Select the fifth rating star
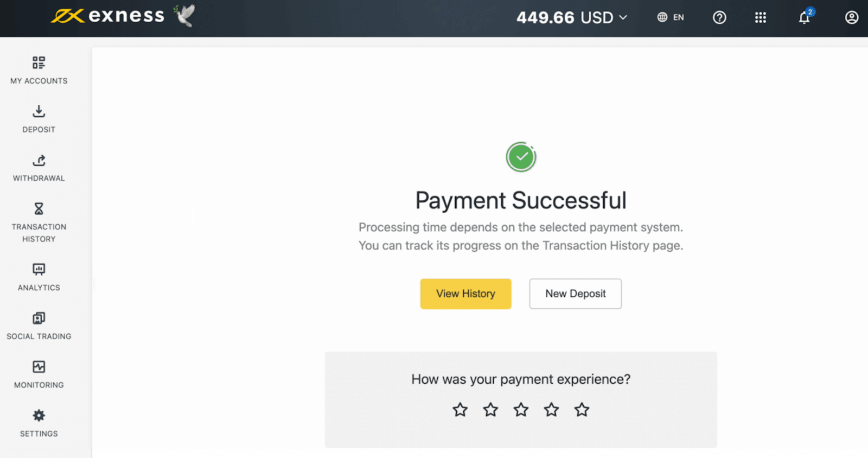Image resolution: width=868 pixels, height=458 pixels. pyautogui.click(x=582, y=410)
